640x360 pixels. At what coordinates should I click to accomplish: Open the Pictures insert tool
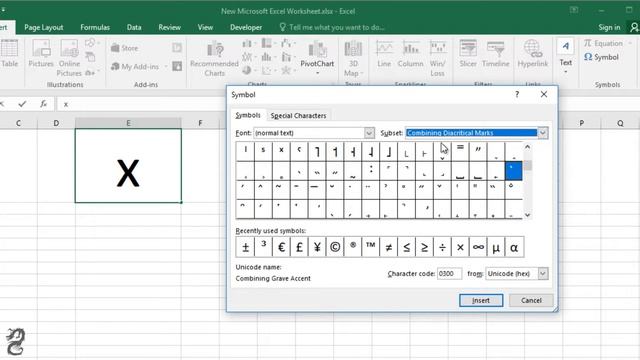(x=41, y=53)
